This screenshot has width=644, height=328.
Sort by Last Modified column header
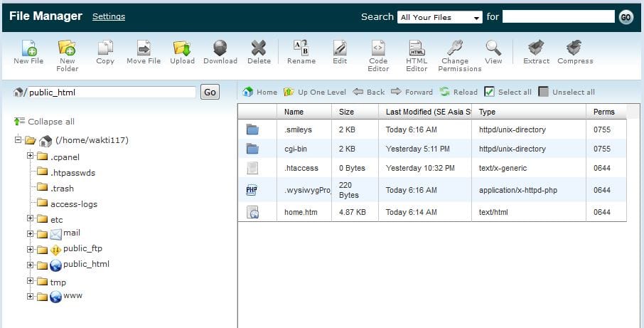point(425,112)
